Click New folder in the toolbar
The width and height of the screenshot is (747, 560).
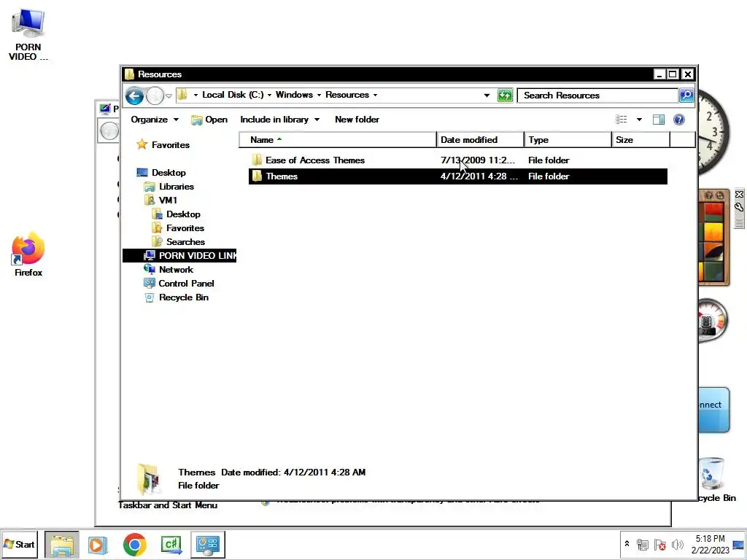pos(357,120)
